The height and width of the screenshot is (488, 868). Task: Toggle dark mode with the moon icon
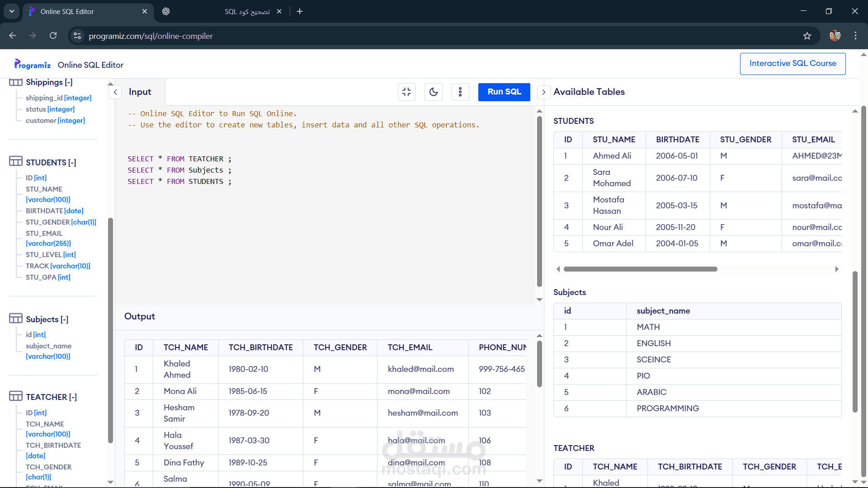point(433,92)
